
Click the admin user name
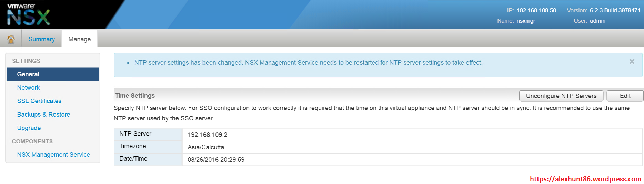pos(597,21)
